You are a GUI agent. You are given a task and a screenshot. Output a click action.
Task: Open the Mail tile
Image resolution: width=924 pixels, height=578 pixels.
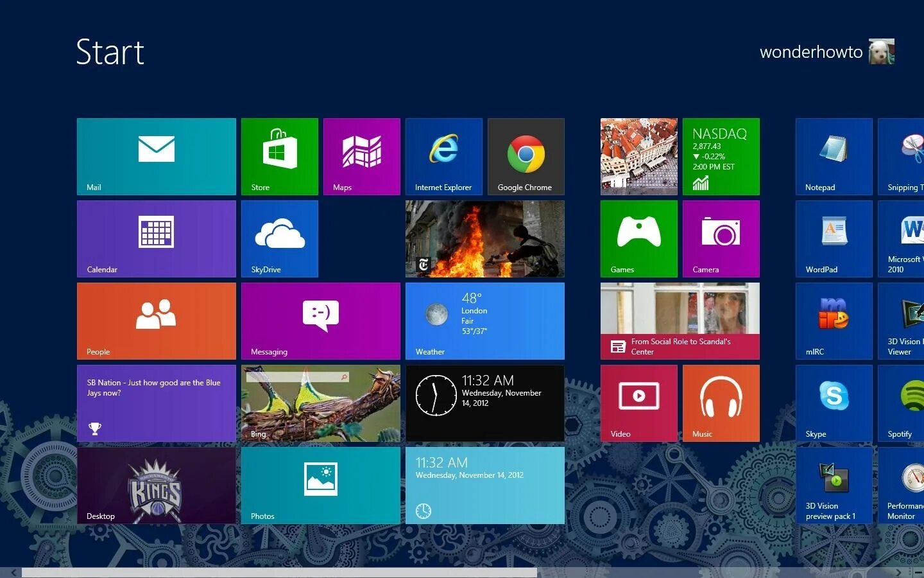[157, 157]
